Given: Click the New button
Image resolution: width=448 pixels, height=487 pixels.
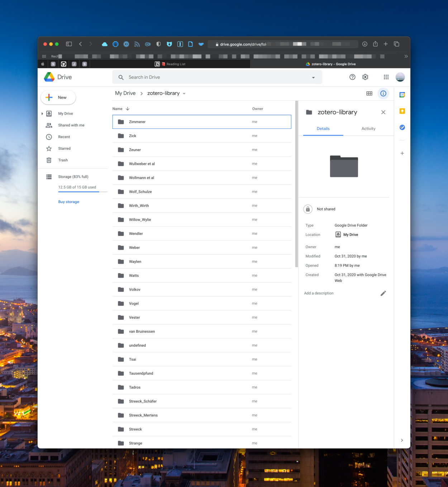Looking at the screenshot, I should 58,97.
